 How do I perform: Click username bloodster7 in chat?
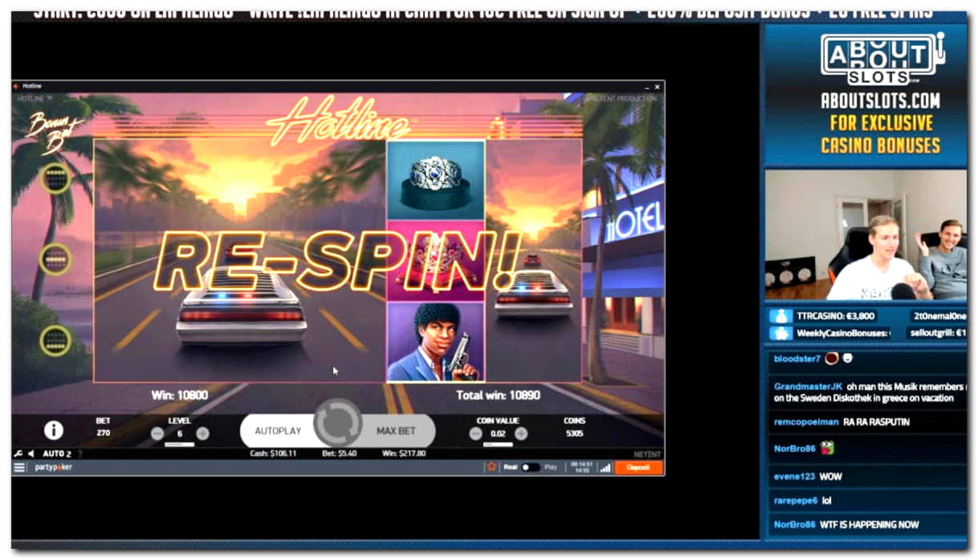point(797,359)
